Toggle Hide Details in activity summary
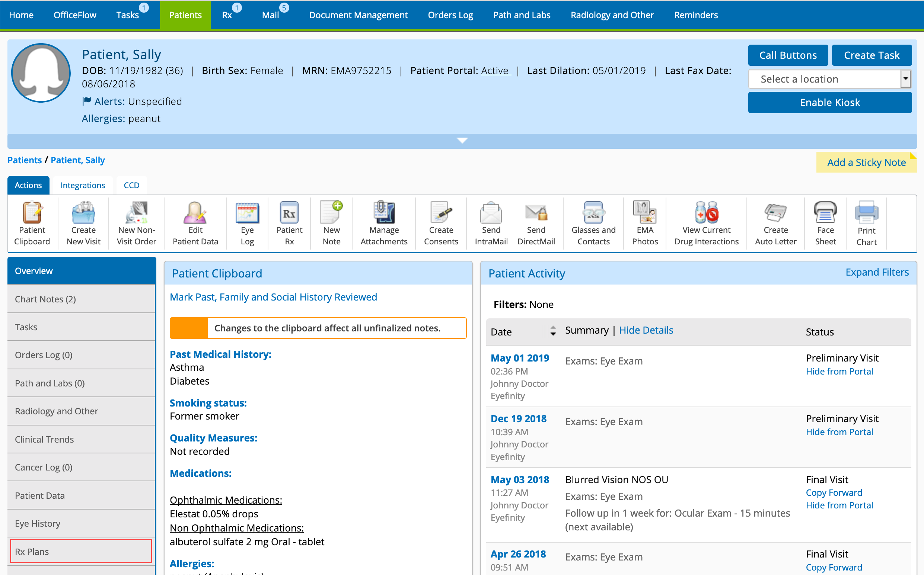Viewport: 924px width, 575px height. [646, 330]
